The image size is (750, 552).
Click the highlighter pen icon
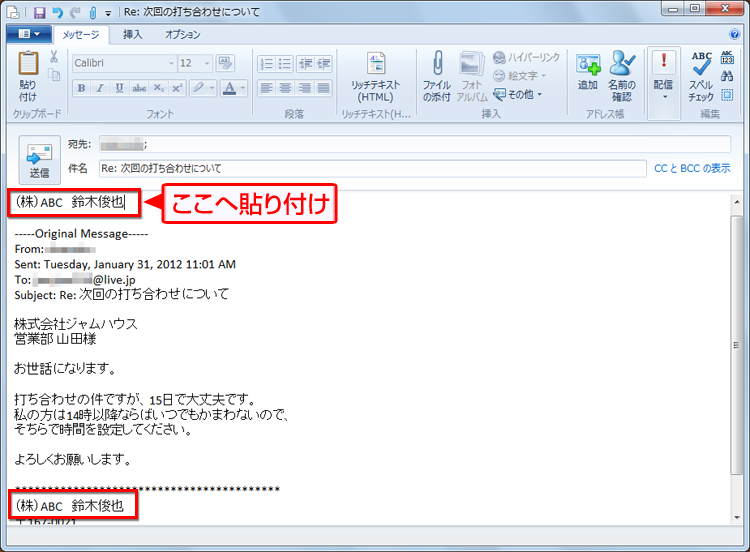pos(198,88)
